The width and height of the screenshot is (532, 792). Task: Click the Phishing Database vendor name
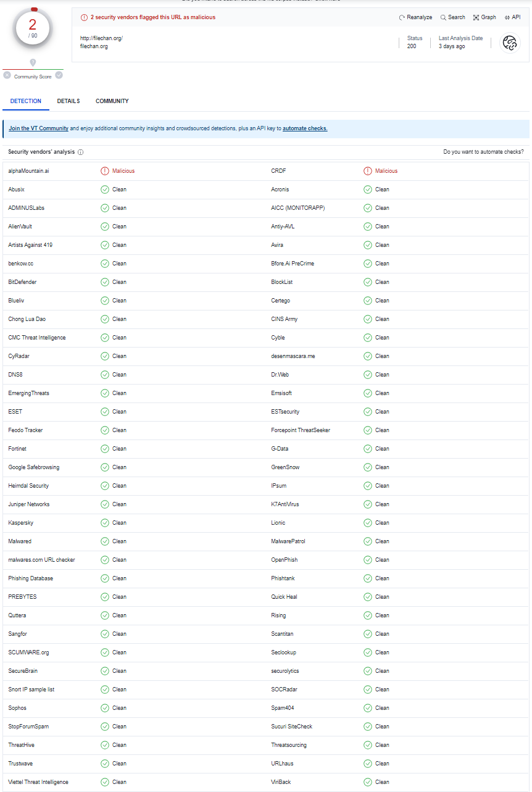coord(30,578)
